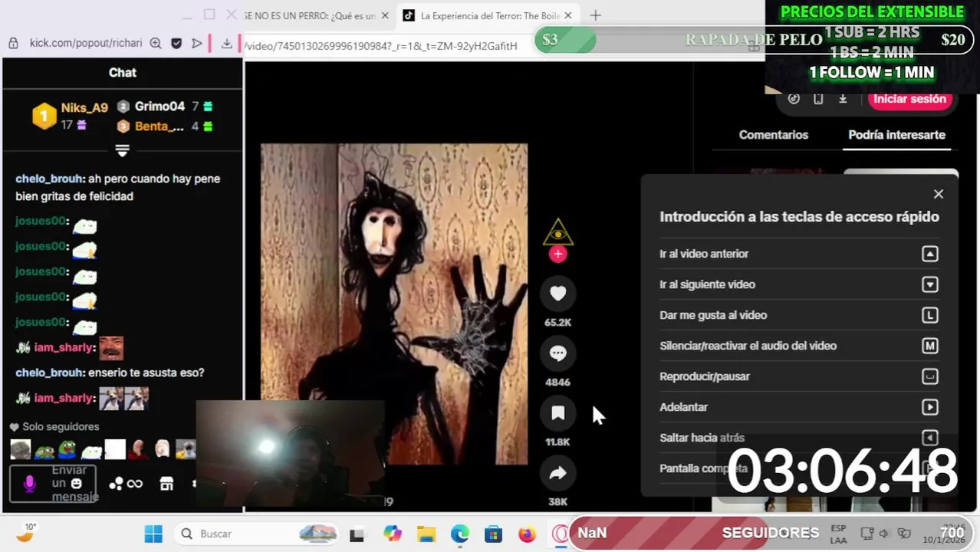
Task: Click the mobile phone app icon in header
Action: (x=818, y=98)
